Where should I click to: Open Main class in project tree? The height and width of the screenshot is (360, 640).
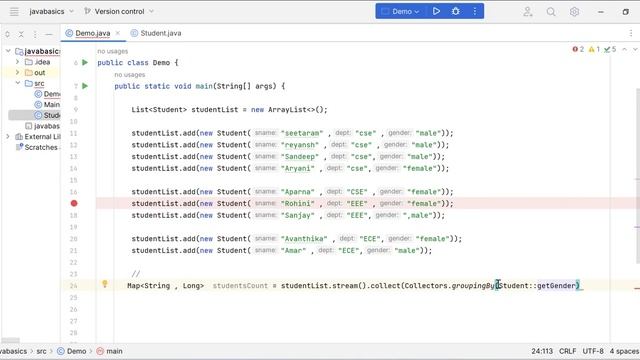coord(47,104)
